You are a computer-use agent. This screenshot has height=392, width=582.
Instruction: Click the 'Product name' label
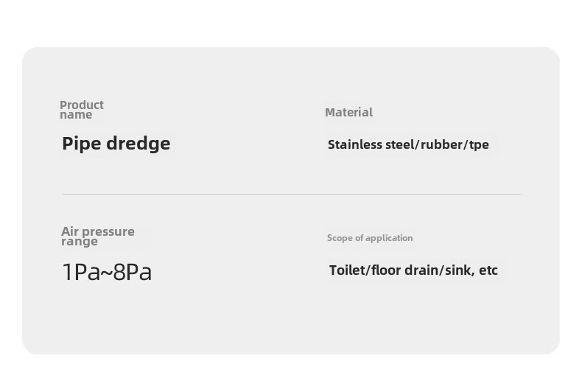pyautogui.click(x=82, y=110)
